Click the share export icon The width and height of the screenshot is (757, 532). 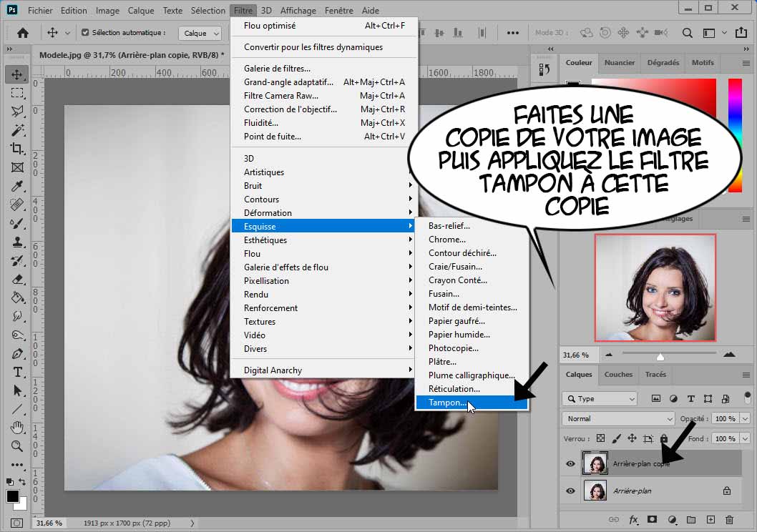(x=741, y=32)
